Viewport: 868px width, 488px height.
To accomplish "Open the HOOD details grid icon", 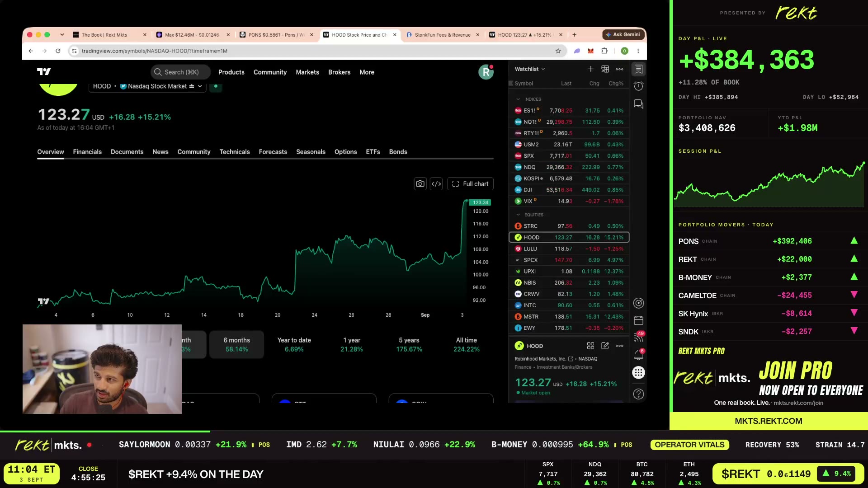I will pyautogui.click(x=590, y=346).
